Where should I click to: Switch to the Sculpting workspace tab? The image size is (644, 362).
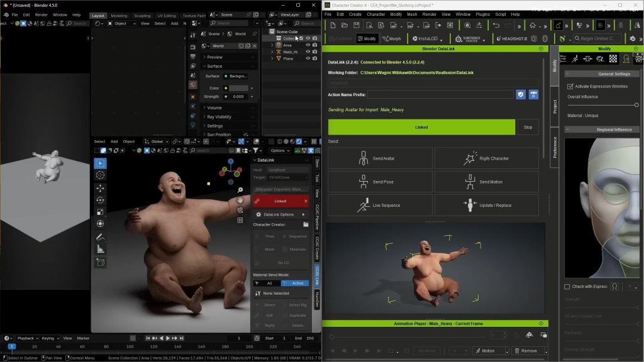click(142, 16)
